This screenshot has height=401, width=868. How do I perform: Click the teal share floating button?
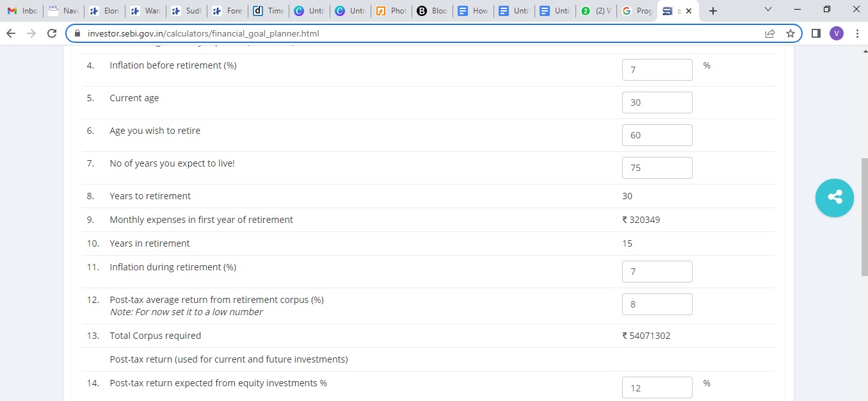click(x=834, y=198)
